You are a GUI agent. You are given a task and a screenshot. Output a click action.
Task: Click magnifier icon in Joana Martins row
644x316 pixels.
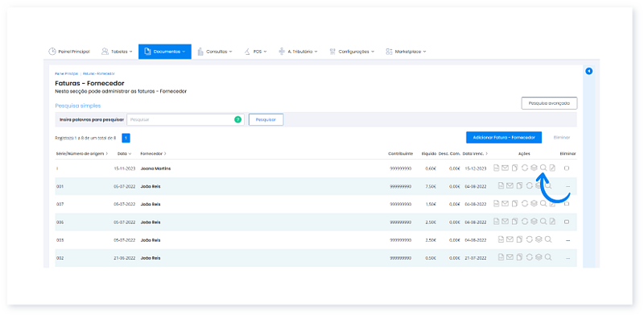click(x=543, y=168)
